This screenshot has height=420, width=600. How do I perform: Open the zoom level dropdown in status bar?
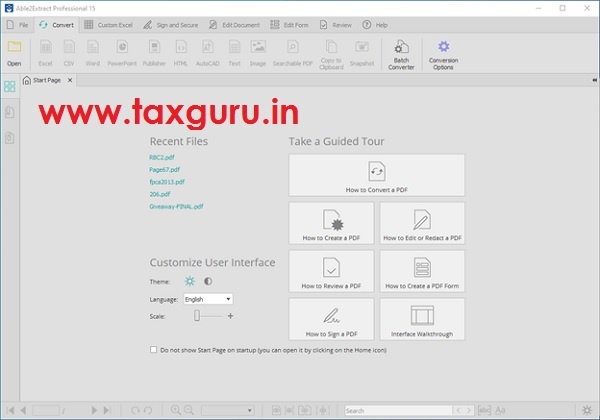click(228, 410)
